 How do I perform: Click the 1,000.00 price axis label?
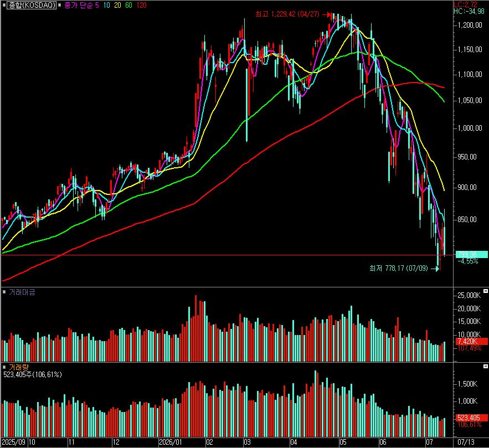pyautogui.click(x=470, y=128)
